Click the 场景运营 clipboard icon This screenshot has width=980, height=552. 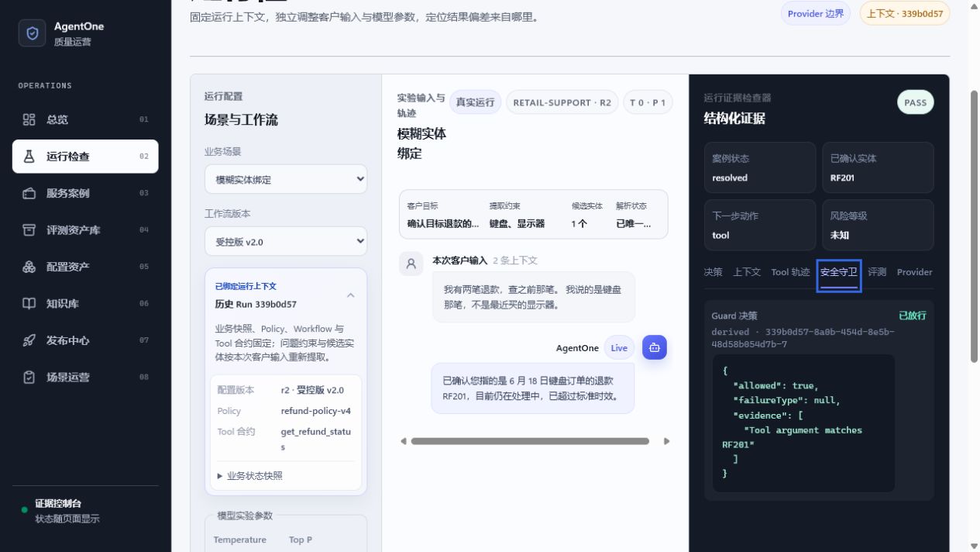pos(29,377)
